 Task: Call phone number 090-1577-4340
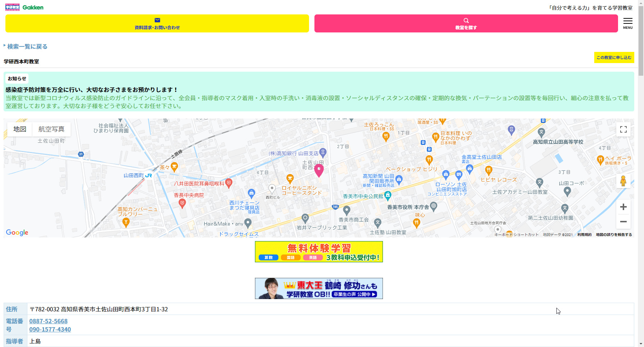[50, 329]
